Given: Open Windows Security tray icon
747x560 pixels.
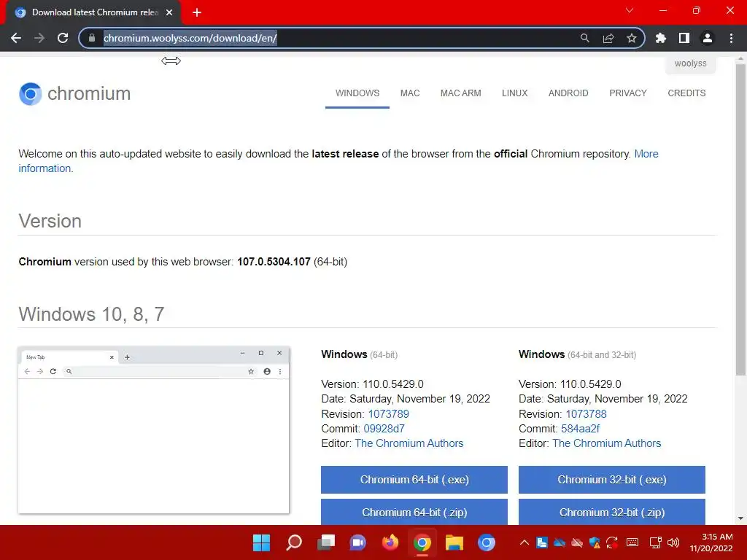Looking at the screenshot, I should (595, 542).
